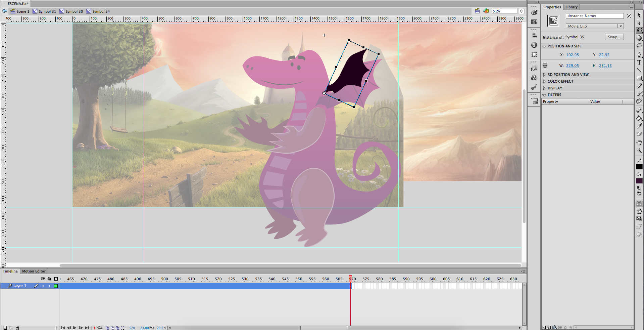644x330 pixels.
Task: Expand the 3D Position and View section
Action: point(568,75)
